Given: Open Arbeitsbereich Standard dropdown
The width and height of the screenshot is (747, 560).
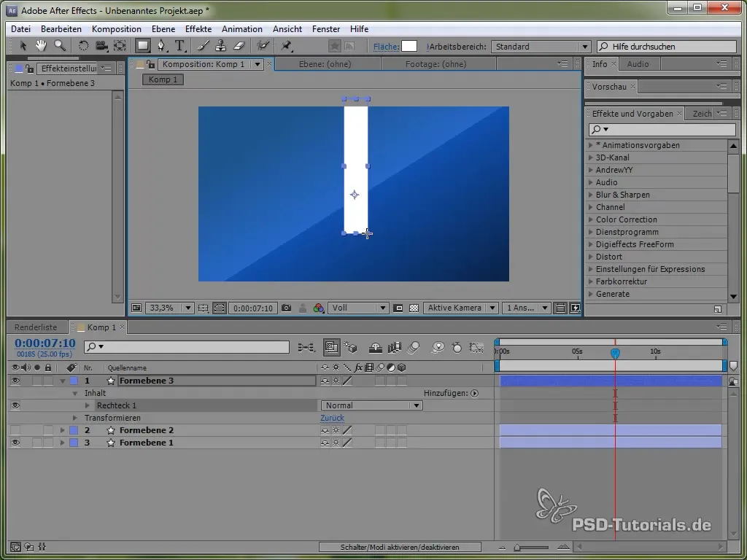Looking at the screenshot, I should click(541, 47).
